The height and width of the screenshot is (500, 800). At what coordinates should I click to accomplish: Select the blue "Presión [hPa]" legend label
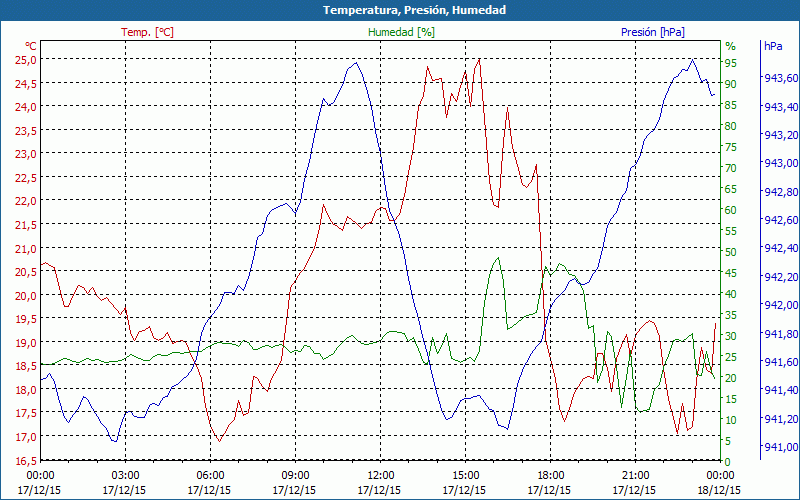tap(653, 32)
